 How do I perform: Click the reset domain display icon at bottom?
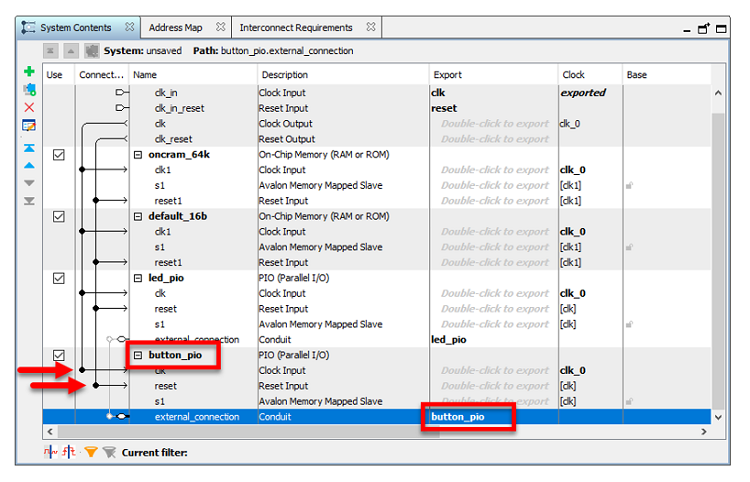tap(69, 451)
